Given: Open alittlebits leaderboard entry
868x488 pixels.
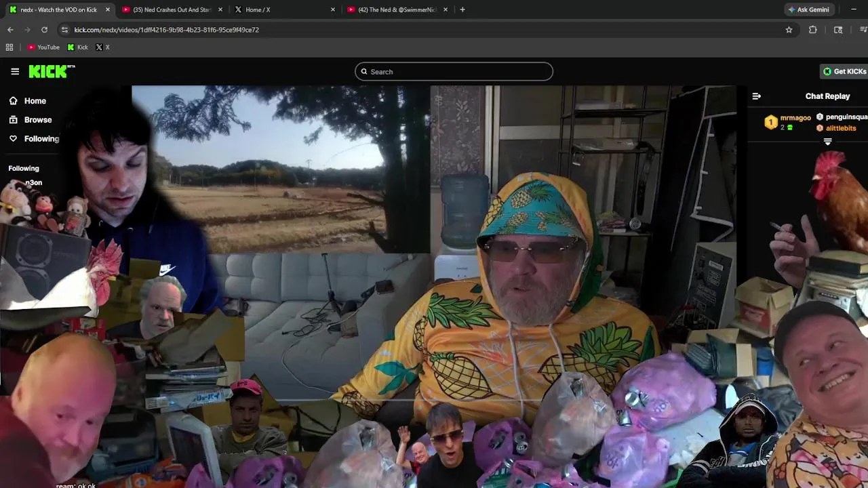Looking at the screenshot, I should click(836, 128).
